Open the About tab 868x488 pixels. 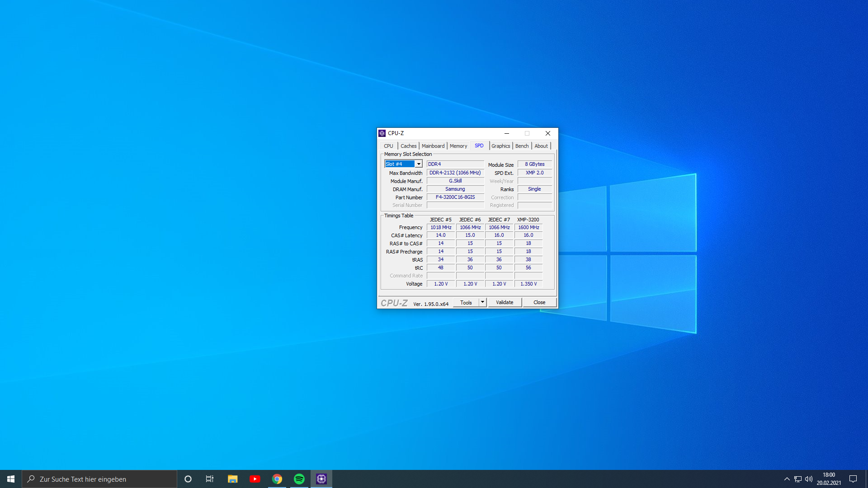coord(541,145)
